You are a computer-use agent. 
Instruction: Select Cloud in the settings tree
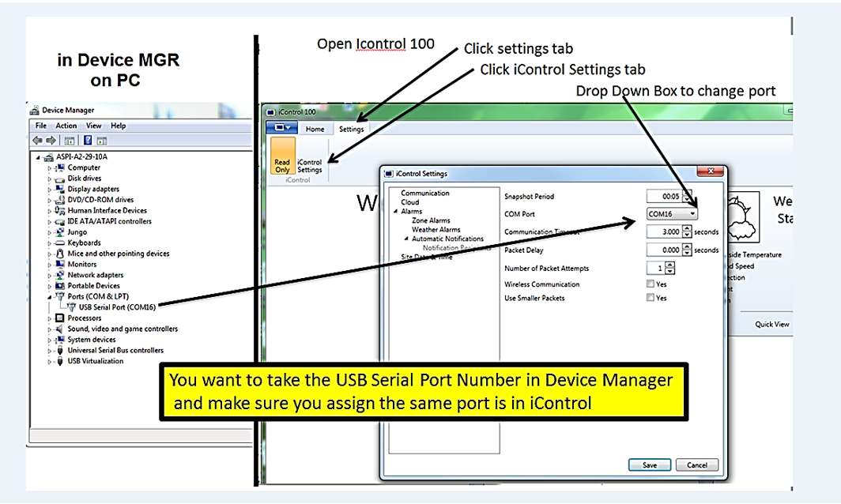409,202
